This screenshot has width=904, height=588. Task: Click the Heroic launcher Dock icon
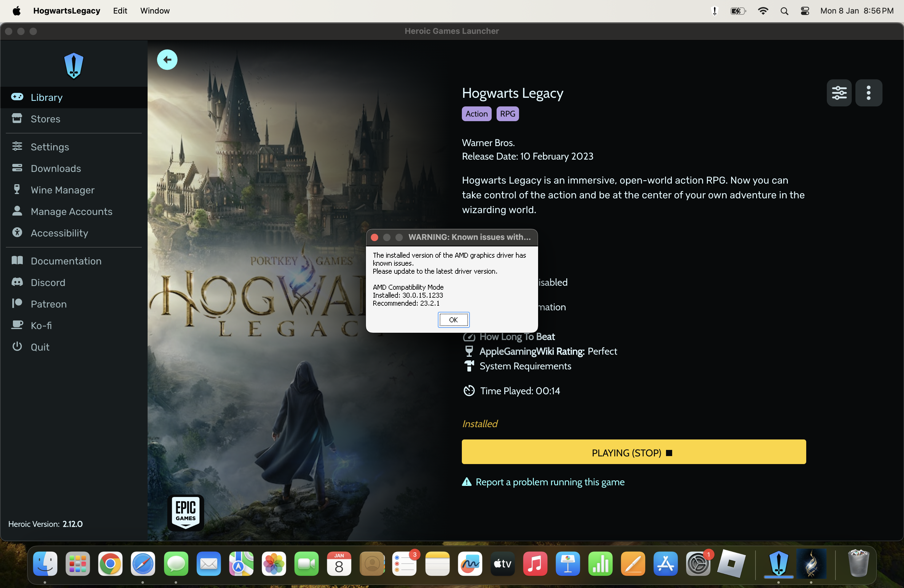[x=778, y=564]
